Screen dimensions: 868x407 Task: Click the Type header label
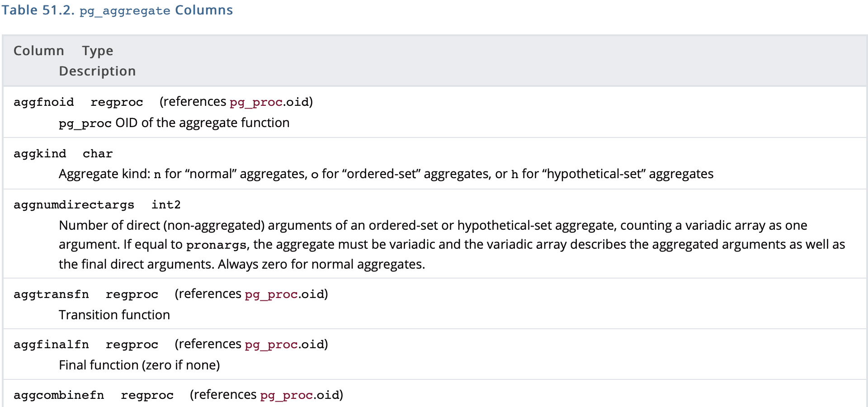coord(98,51)
